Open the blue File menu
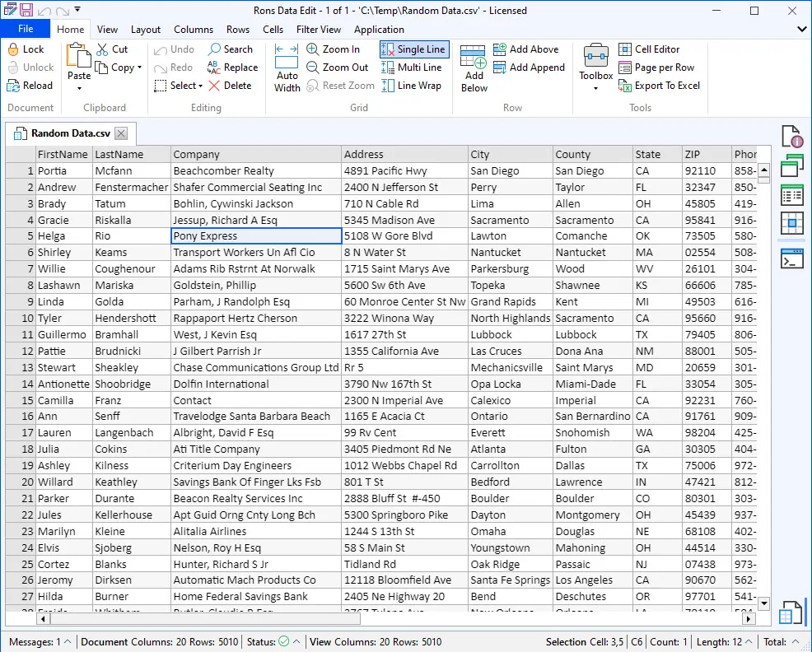The width and height of the screenshot is (812, 652). (x=26, y=28)
